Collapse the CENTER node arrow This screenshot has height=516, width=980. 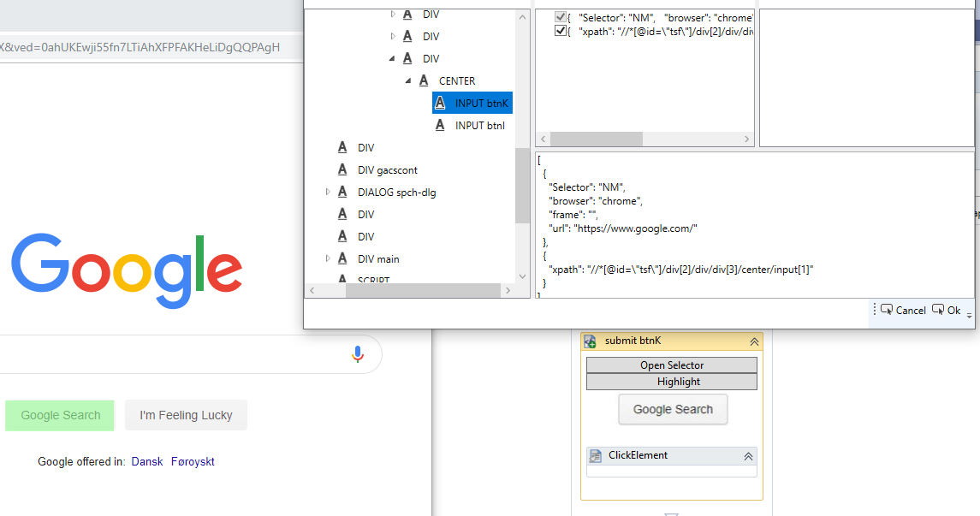[407, 81]
